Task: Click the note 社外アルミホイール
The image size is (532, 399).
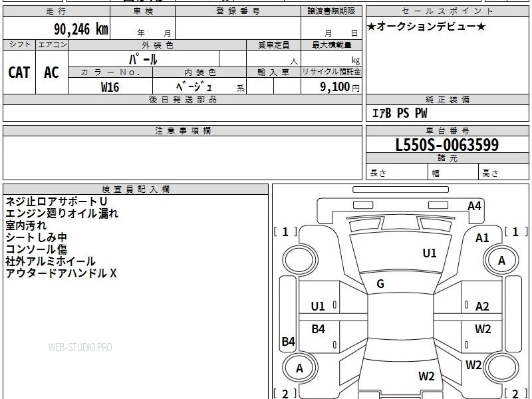Action: [x=51, y=261]
